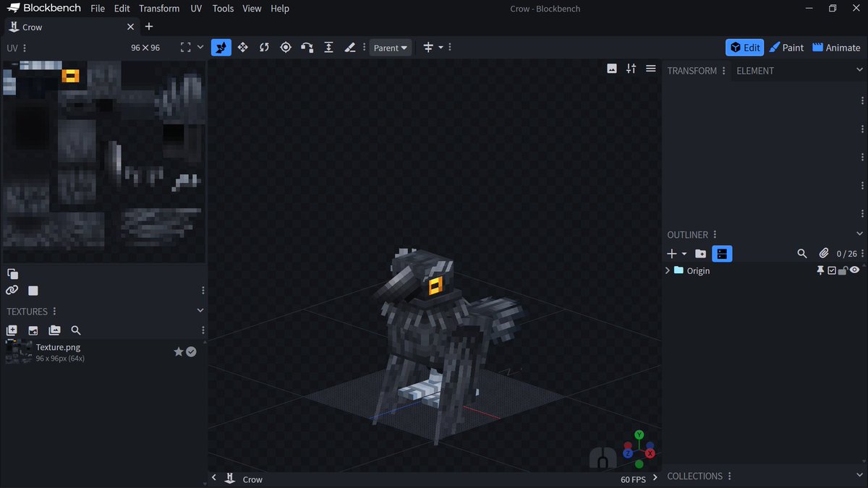Open the UV menu in menu bar
Image resolution: width=868 pixels, height=488 pixels.
pyautogui.click(x=196, y=9)
